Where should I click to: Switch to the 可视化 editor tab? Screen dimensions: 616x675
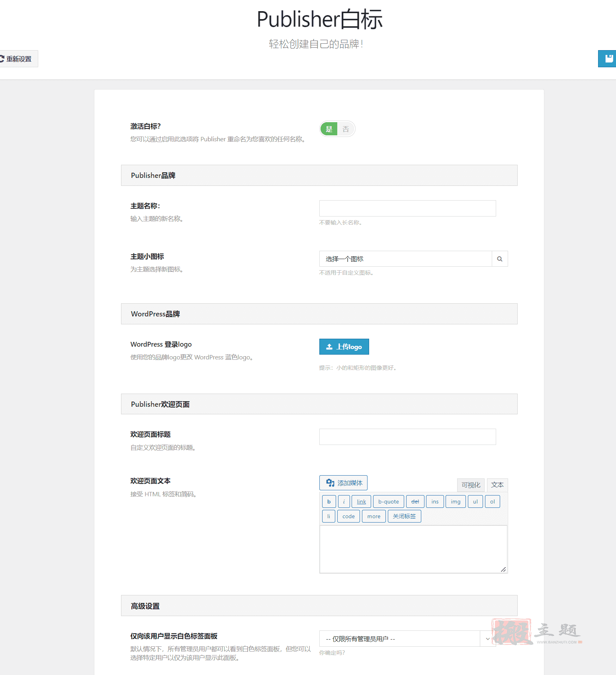(471, 485)
